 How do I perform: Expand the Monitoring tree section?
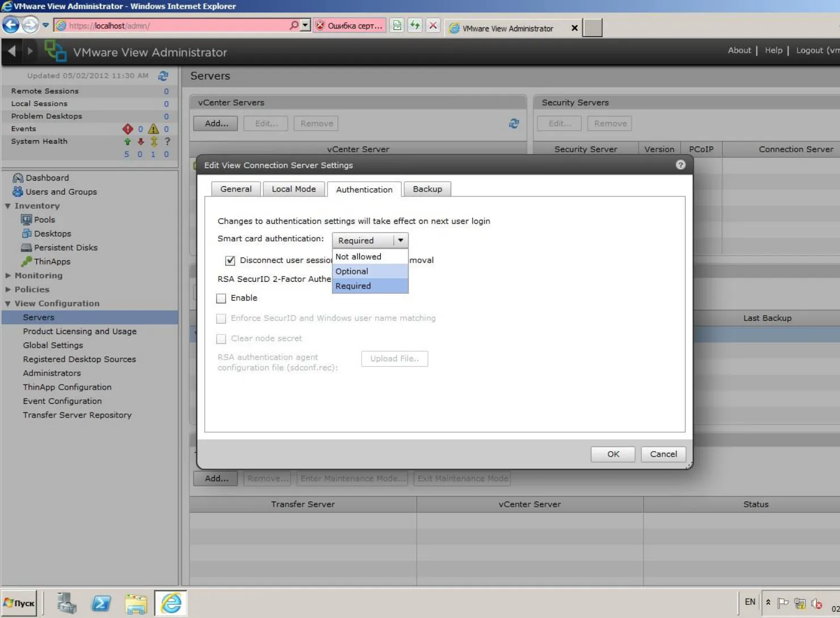tap(8, 275)
